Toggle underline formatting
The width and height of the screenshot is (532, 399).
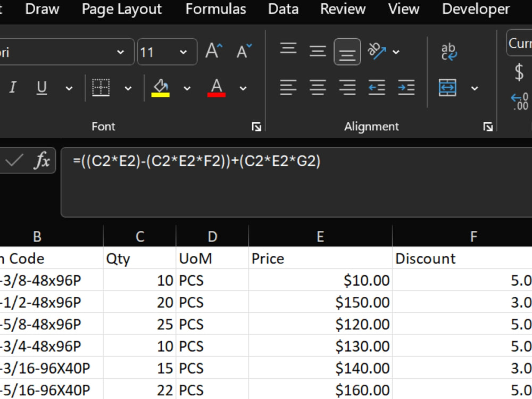pyautogui.click(x=41, y=88)
